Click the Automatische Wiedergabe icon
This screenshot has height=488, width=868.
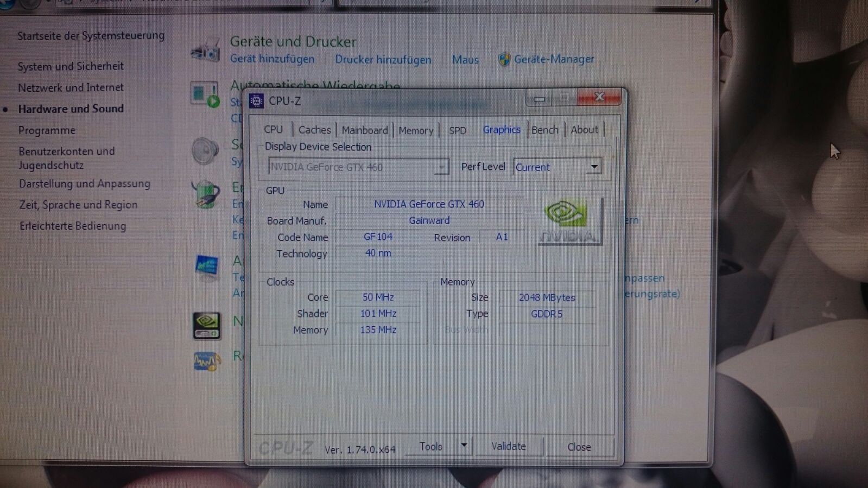205,94
